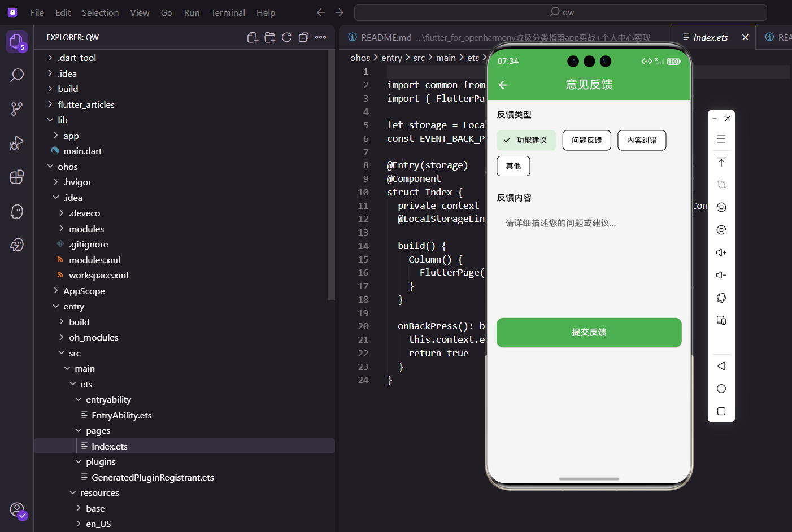Screen dimensions: 792x532
Task: Click 'entry' in the breadcrumb path
Action: 391,58
